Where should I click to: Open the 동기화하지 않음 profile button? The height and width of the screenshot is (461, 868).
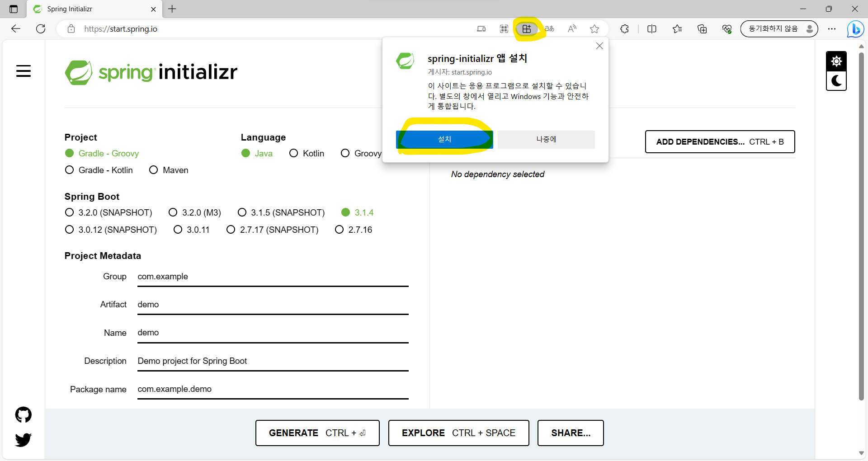[x=779, y=29]
